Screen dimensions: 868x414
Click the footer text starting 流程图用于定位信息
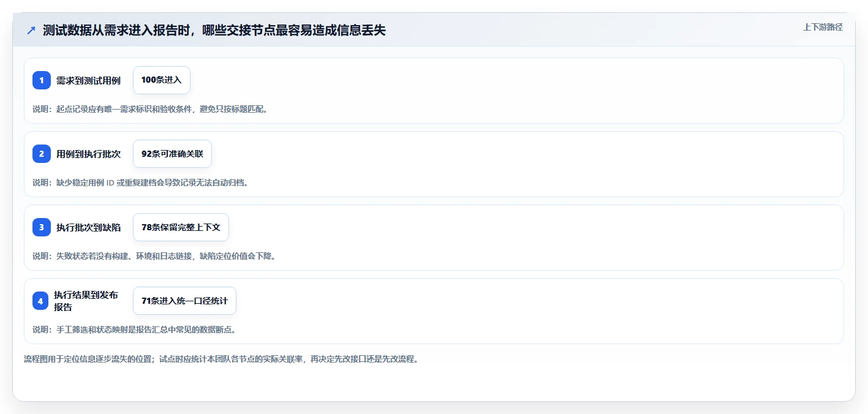tap(222, 359)
